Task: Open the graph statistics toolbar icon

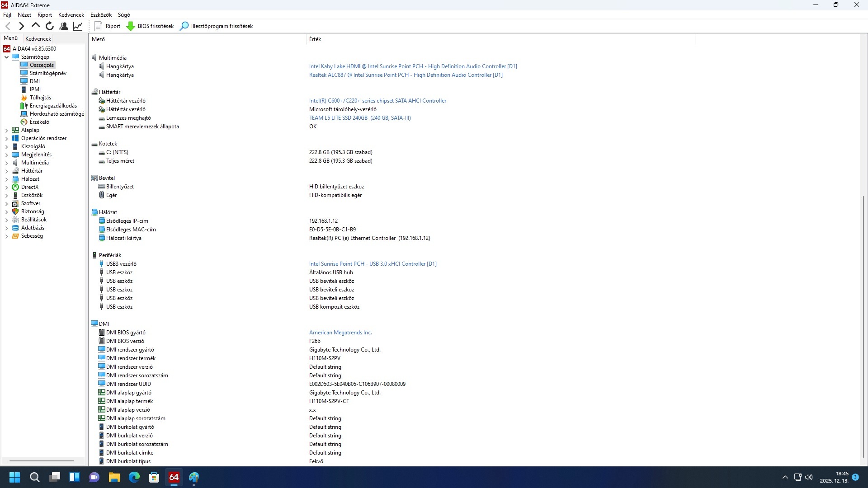Action: tap(78, 26)
